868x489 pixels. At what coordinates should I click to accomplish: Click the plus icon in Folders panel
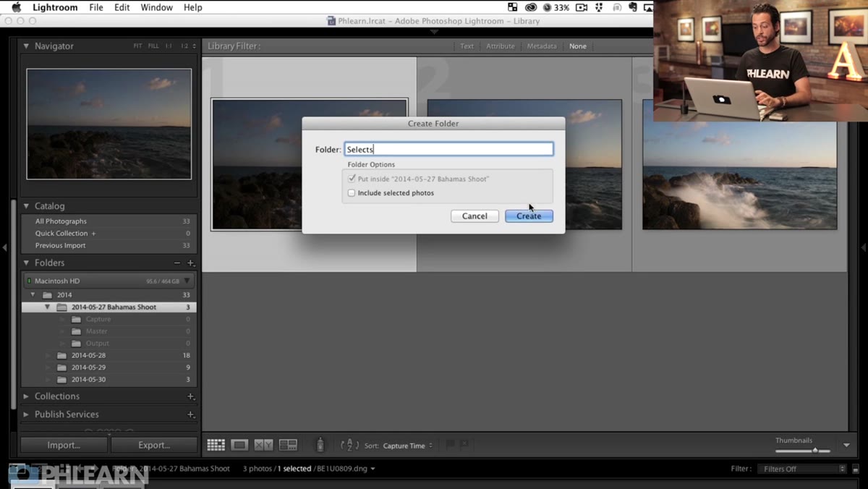191,263
